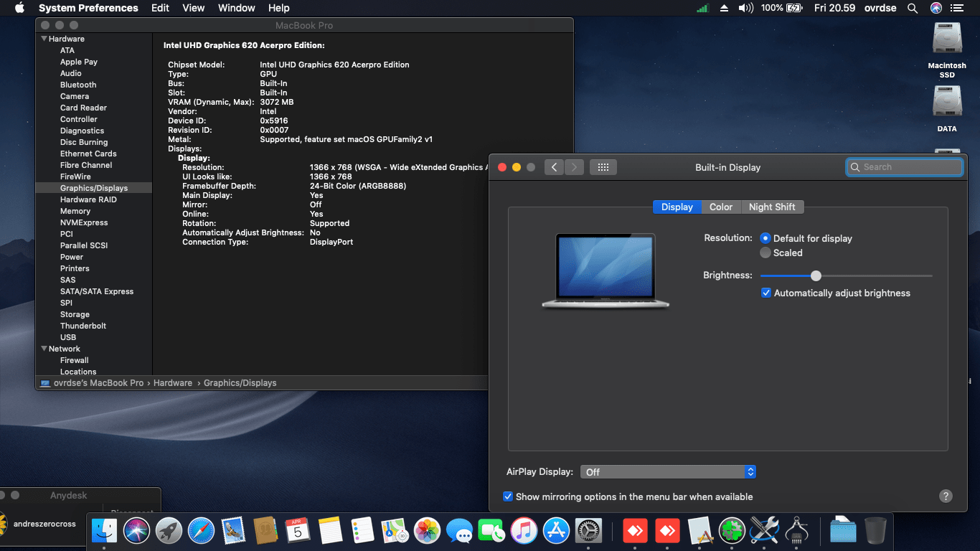The width and height of the screenshot is (980, 551).
Task: Open System Preferences from the Dock
Action: click(588, 531)
